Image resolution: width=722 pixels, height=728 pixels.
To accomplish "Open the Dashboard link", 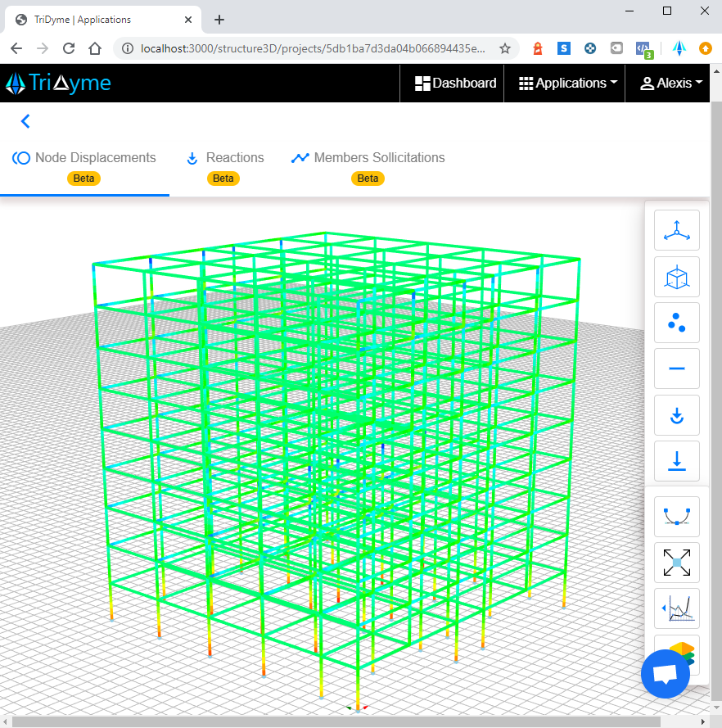I will (456, 83).
